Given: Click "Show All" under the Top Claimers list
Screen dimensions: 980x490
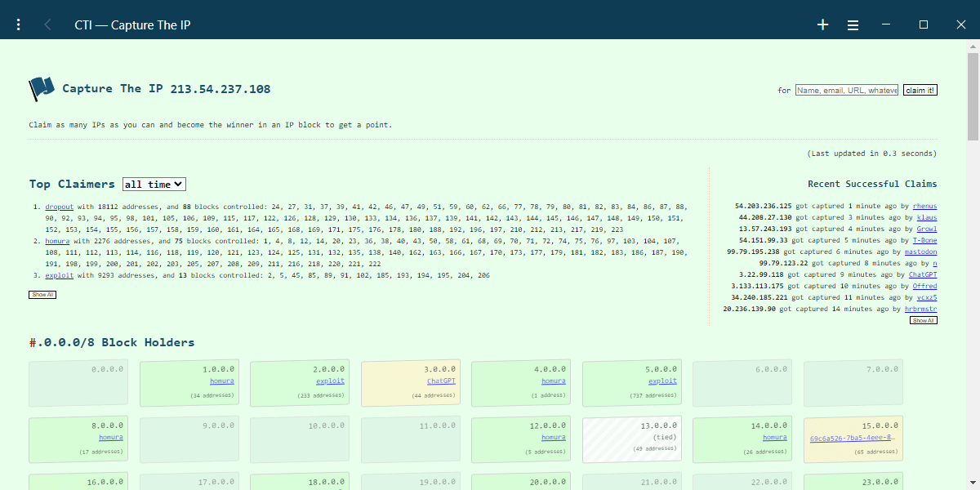Looking at the screenshot, I should (42, 294).
